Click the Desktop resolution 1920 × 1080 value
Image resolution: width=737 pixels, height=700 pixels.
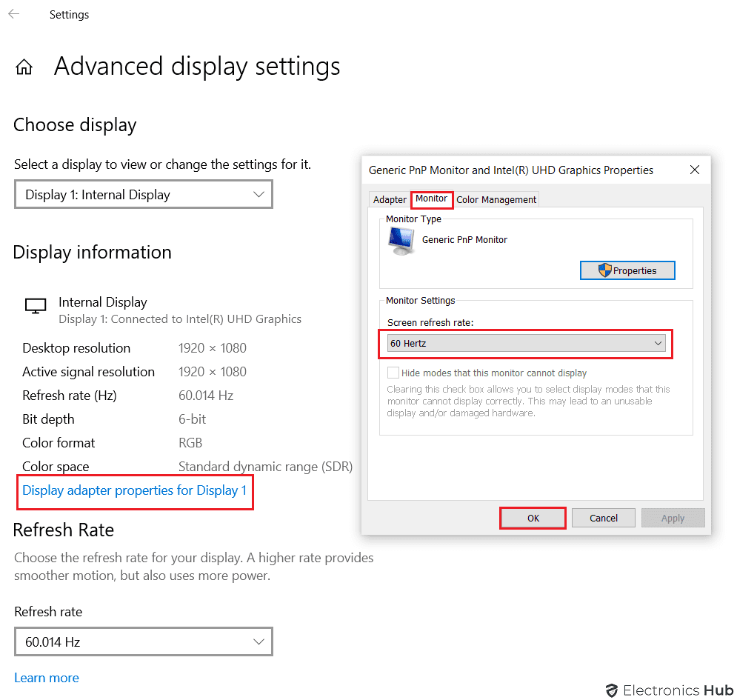(213, 348)
